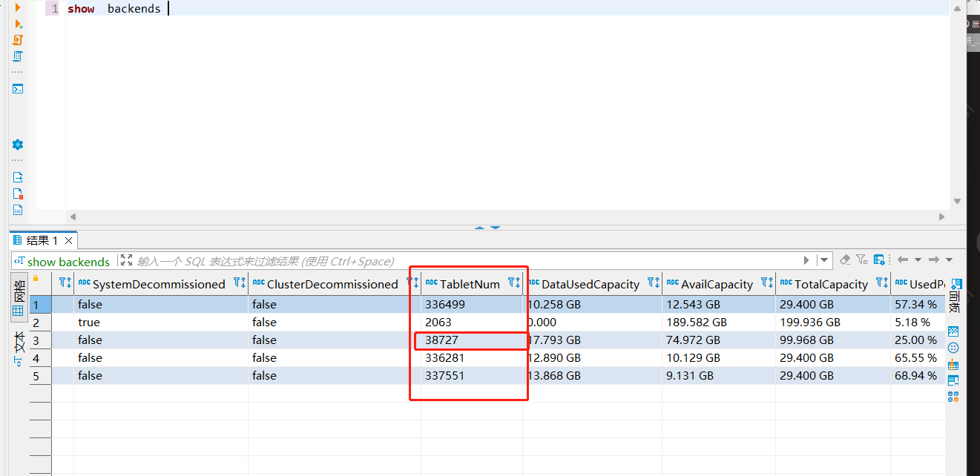Image resolution: width=980 pixels, height=476 pixels.
Task: Run the SQL statement with the orange arrow
Action: [18, 7]
